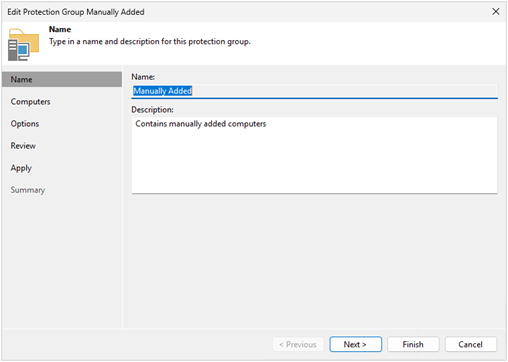Click the Finish button
Screen dimensions: 508x362
tap(413, 344)
